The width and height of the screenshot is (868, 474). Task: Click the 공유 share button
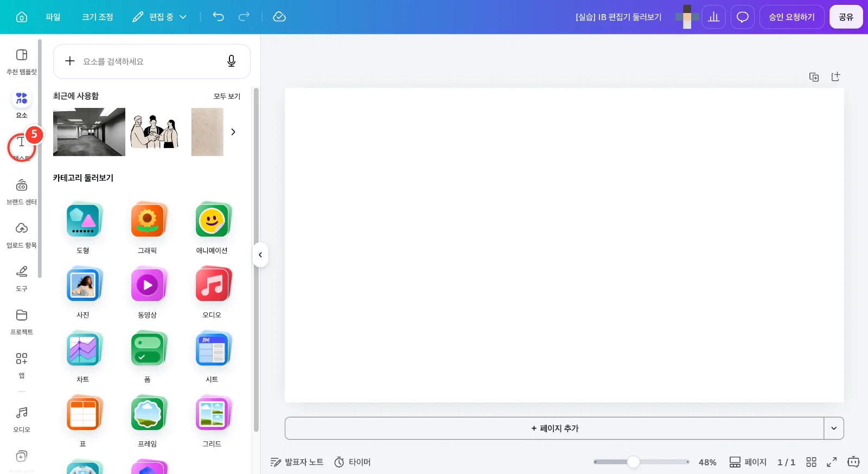tap(846, 17)
